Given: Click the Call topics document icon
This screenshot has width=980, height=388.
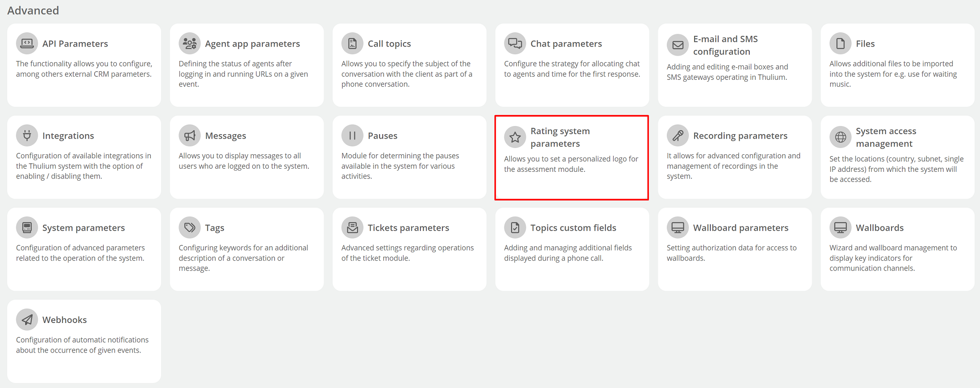Looking at the screenshot, I should pos(352,44).
